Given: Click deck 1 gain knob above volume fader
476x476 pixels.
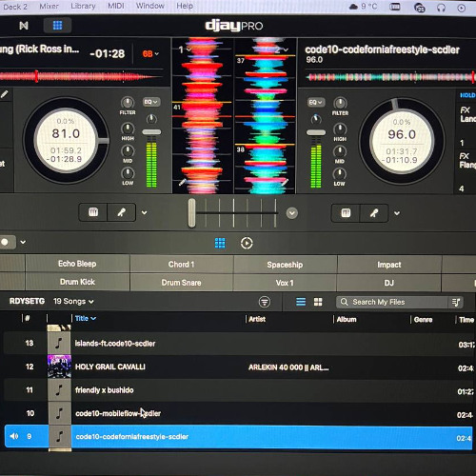Looking at the screenshot, I should click(151, 119).
